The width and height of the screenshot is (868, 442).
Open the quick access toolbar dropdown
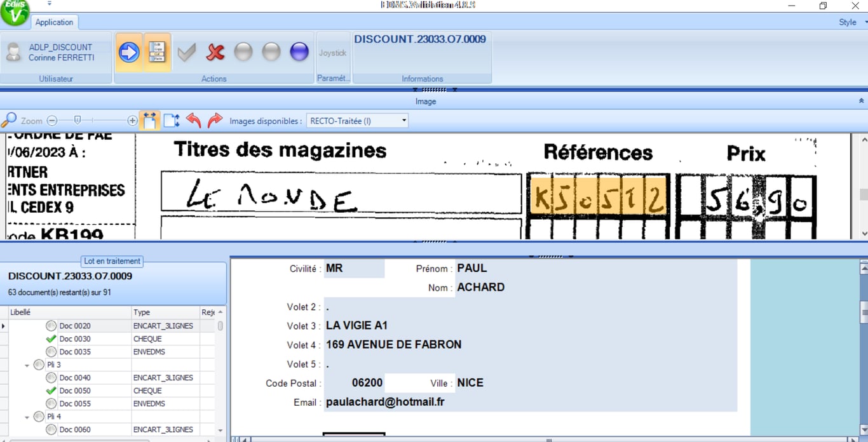click(x=50, y=4)
